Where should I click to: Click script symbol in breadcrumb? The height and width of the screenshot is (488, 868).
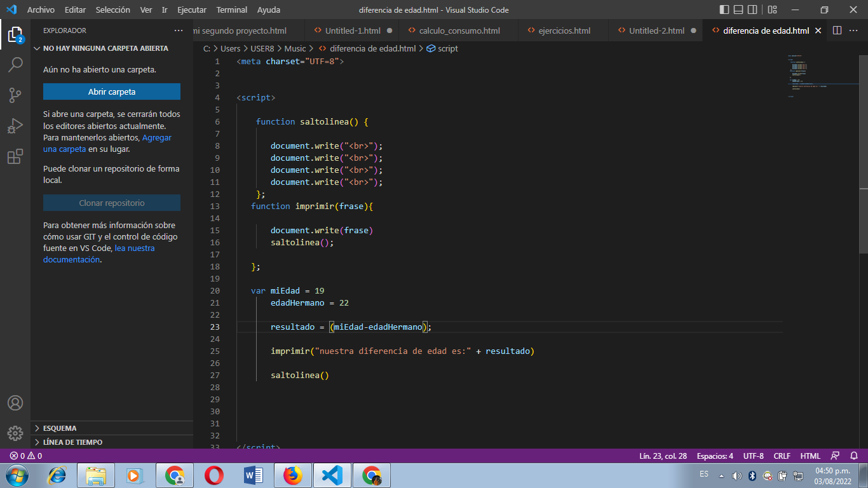pyautogui.click(x=442, y=48)
